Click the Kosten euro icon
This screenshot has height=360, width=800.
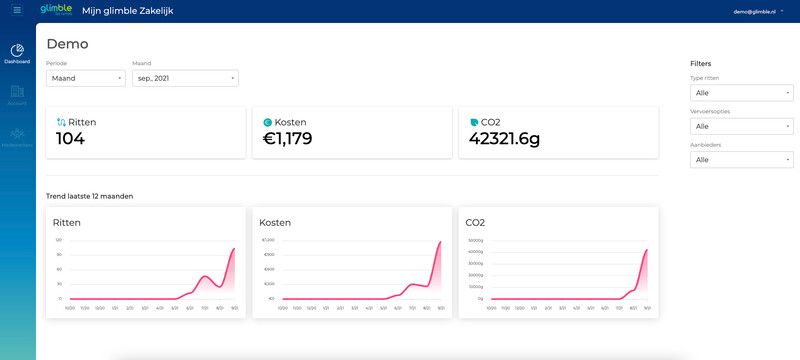pyautogui.click(x=267, y=122)
